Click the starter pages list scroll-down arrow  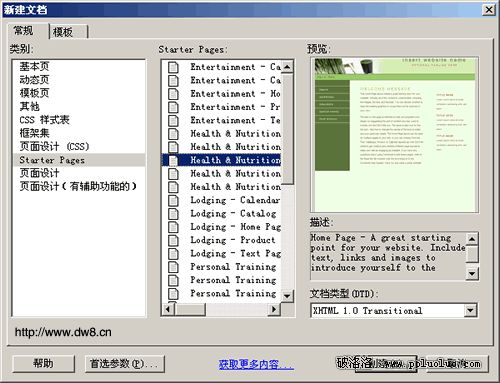[287, 296]
